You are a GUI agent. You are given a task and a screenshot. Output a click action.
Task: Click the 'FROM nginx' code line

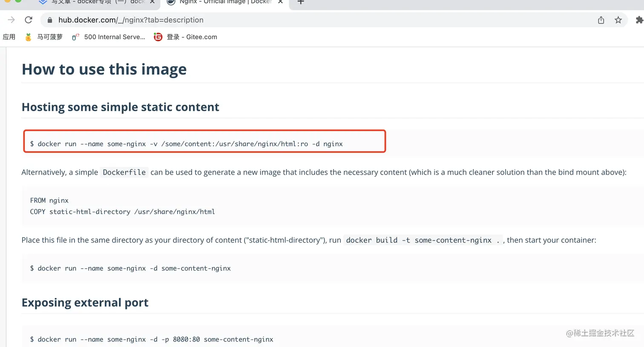(x=49, y=201)
